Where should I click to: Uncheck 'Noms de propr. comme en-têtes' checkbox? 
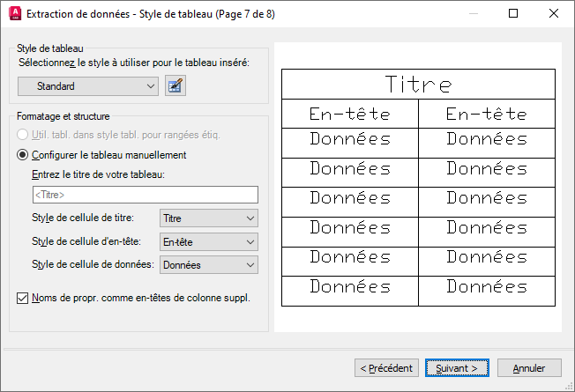[x=23, y=298]
